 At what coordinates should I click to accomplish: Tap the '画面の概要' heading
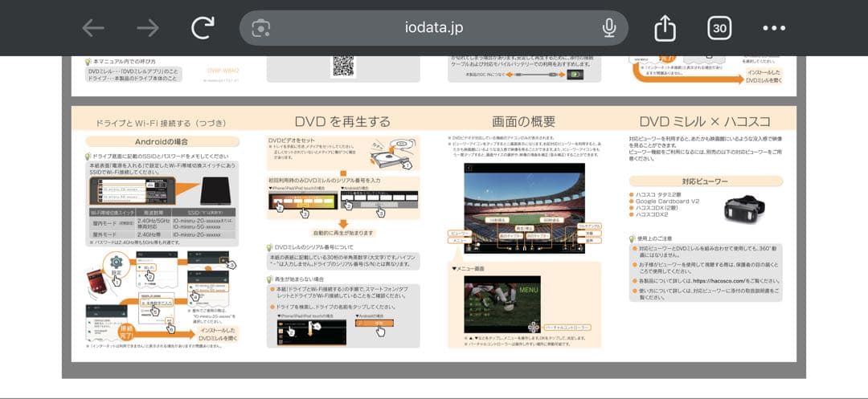(x=524, y=121)
